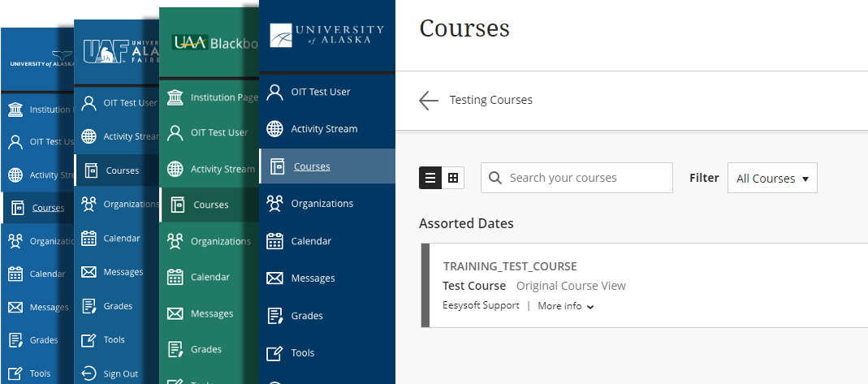Click the Sign Out arrow icon in UAF panel
868x384 pixels.
(x=89, y=374)
